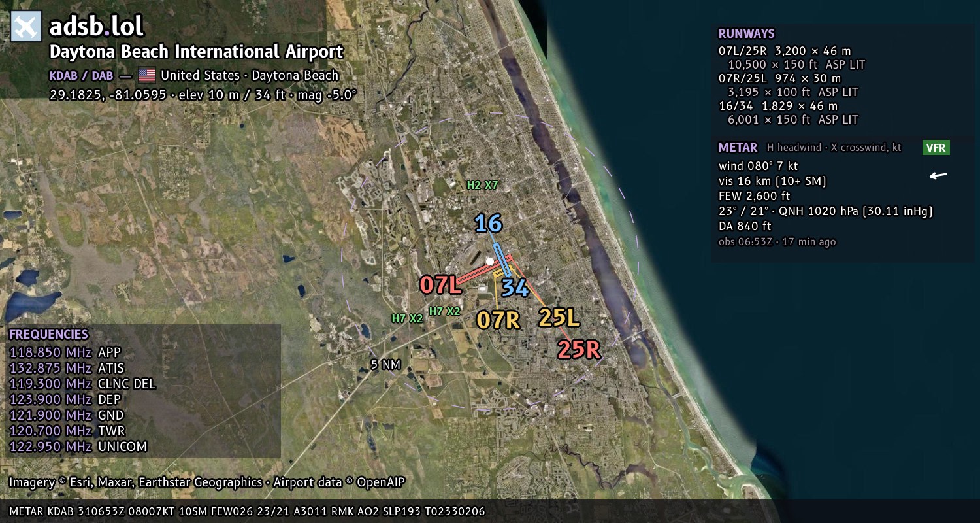Click the raw METAR KDAB string at bottom
980x523 pixels.
248,511
